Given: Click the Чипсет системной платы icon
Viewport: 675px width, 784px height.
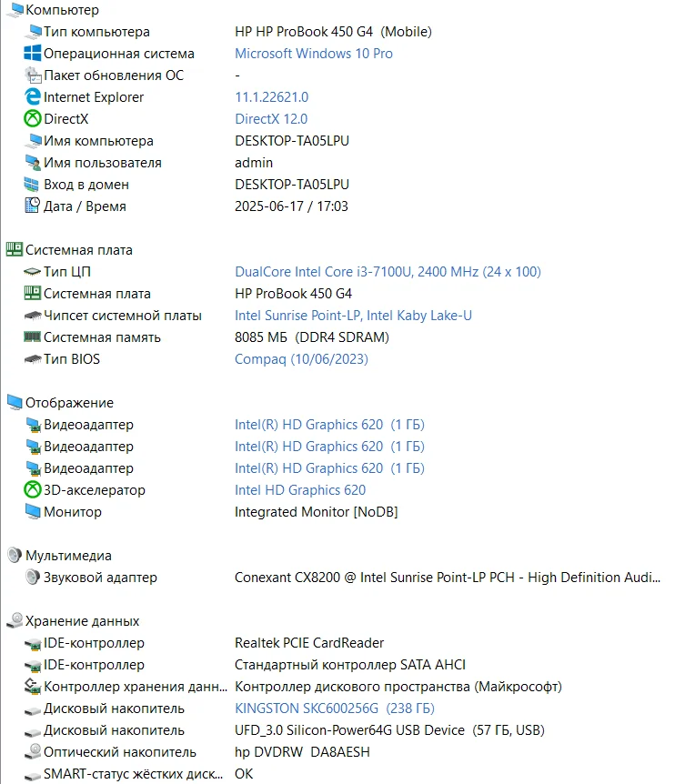Looking at the screenshot, I should (33, 316).
